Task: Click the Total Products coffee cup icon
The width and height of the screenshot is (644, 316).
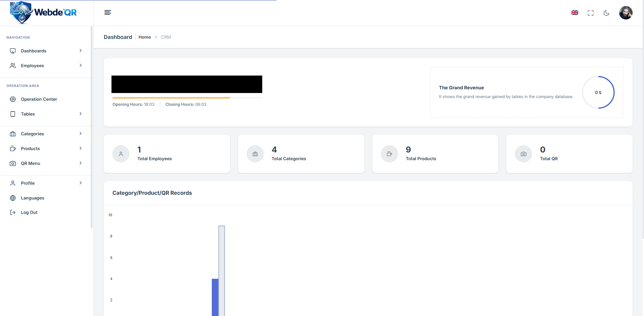Action: click(389, 154)
